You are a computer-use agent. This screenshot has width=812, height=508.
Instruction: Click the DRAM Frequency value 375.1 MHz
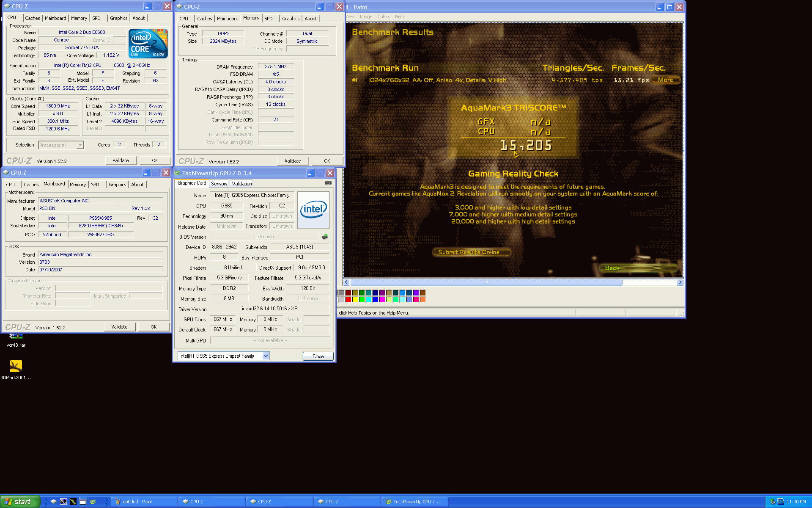[276, 67]
